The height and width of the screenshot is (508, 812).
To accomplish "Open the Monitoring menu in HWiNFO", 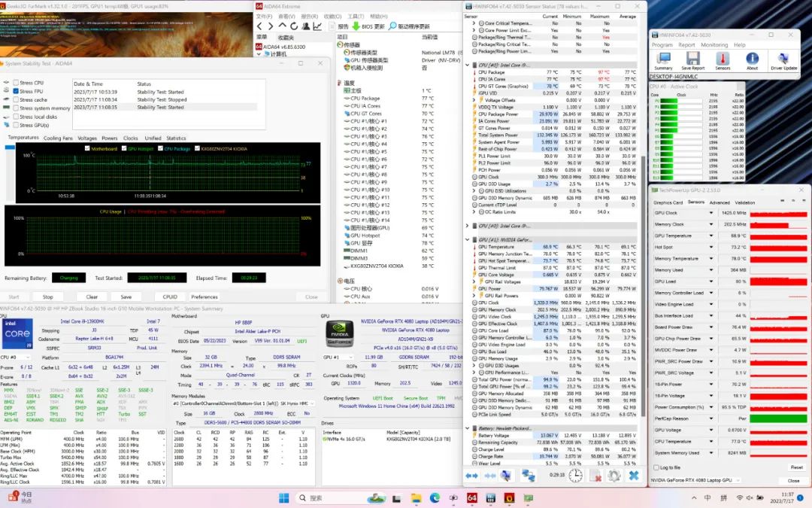I will click(x=714, y=45).
